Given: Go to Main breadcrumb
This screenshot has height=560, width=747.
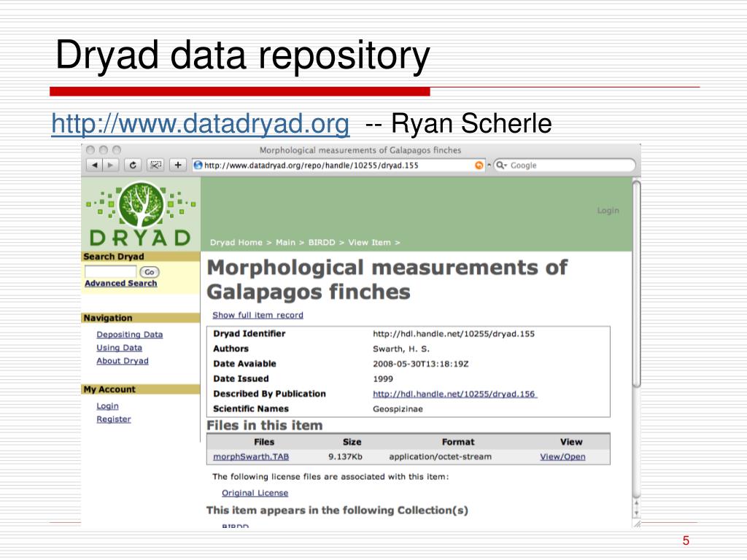Looking at the screenshot, I should (285, 242).
